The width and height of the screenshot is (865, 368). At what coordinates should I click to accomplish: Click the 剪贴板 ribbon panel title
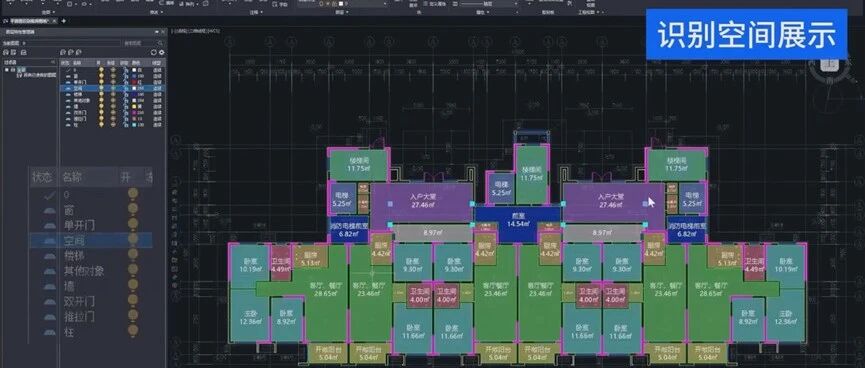(x=547, y=12)
